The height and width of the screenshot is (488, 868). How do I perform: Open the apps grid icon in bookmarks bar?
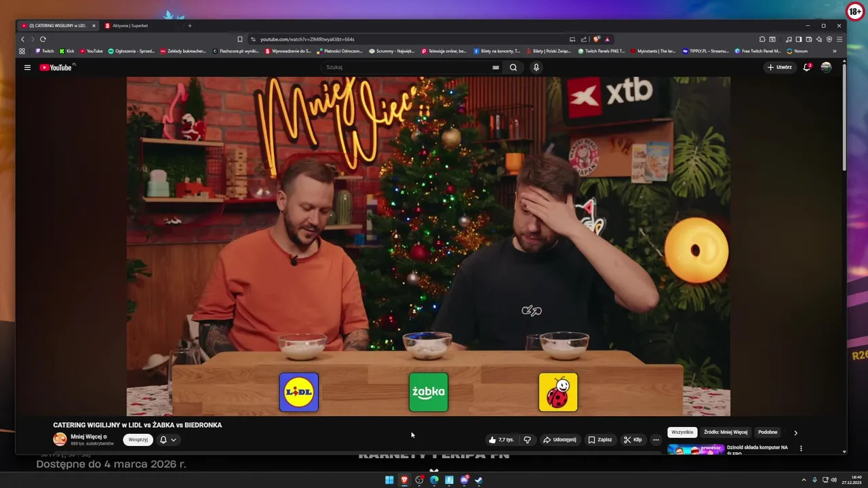click(x=22, y=51)
